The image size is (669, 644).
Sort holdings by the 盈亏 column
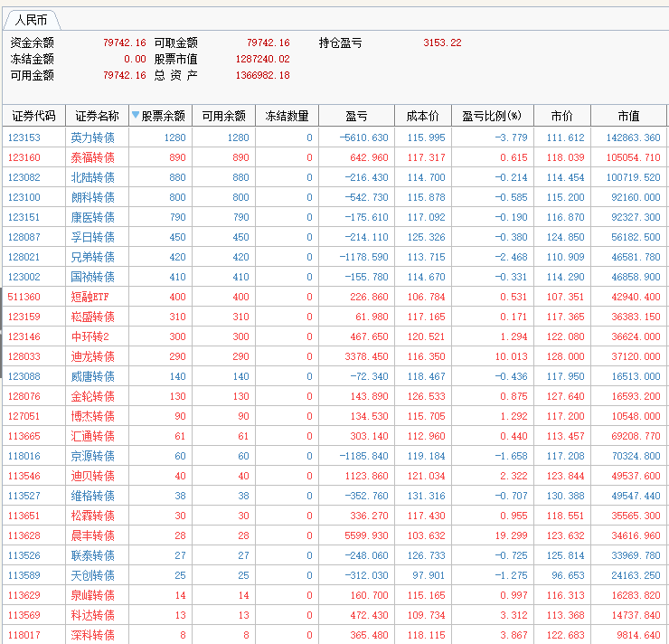click(x=356, y=116)
